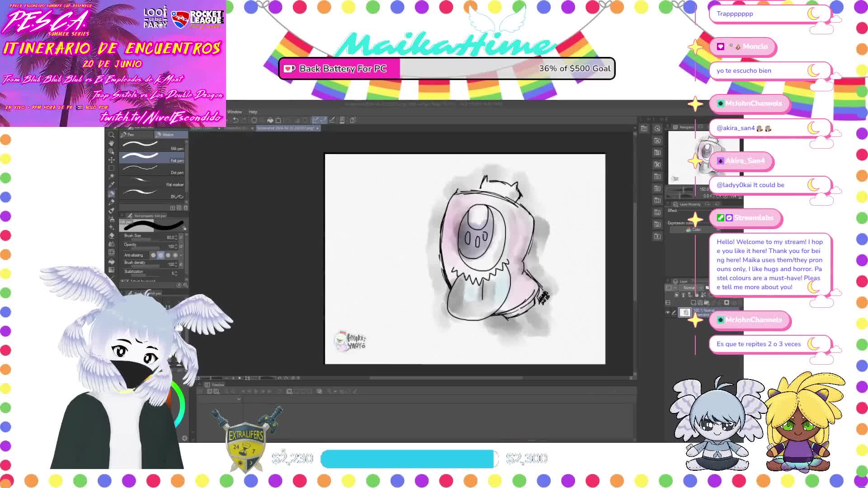Click the Undo arrow in command bar

(236, 120)
